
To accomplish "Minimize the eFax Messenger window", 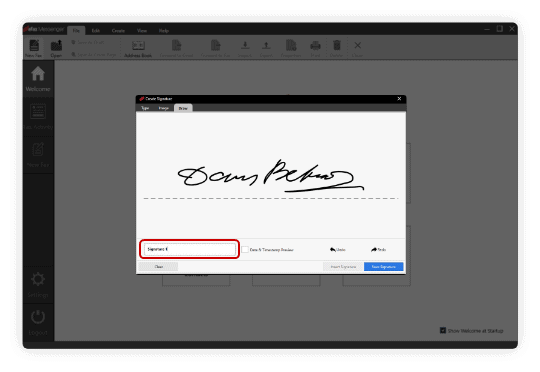I will [x=487, y=29].
